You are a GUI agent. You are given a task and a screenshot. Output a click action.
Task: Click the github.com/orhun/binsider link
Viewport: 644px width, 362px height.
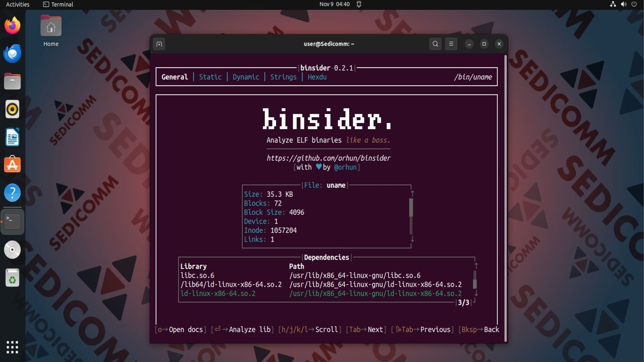[328, 158]
